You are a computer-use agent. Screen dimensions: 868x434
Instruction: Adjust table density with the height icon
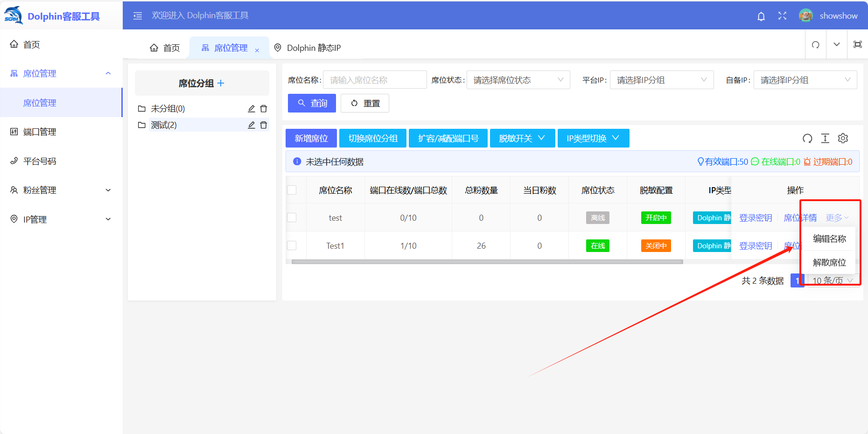click(x=825, y=138)
